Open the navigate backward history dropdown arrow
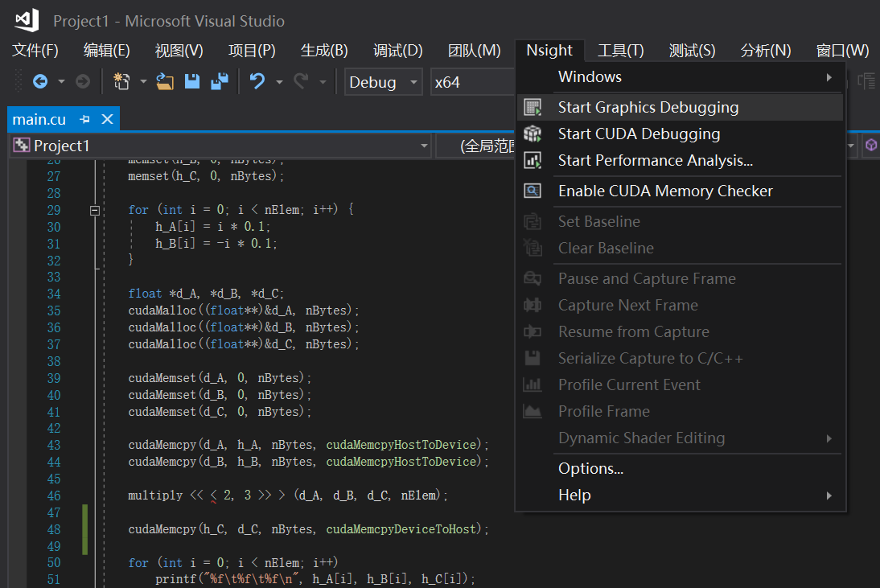 coord(61,82)
